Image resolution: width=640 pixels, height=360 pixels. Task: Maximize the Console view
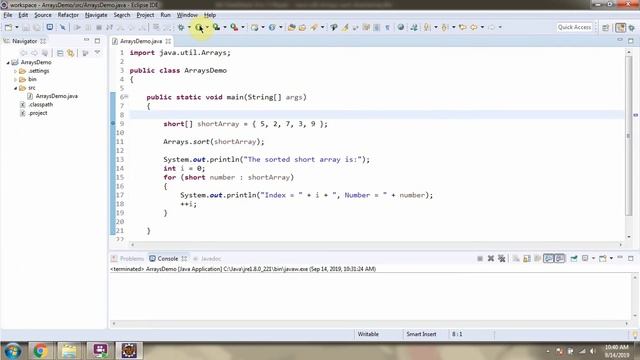point(631,258)
